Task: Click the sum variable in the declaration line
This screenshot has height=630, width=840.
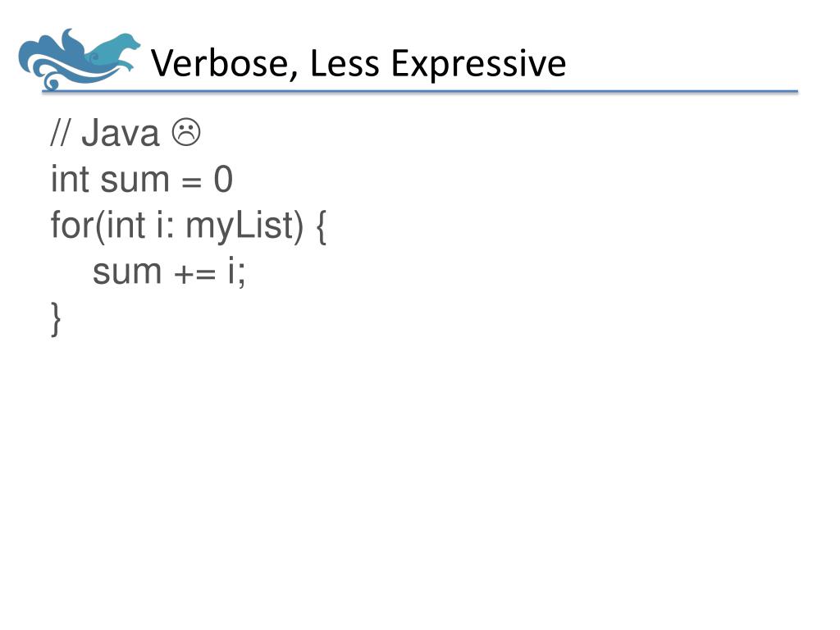Action: pos(135,181)
